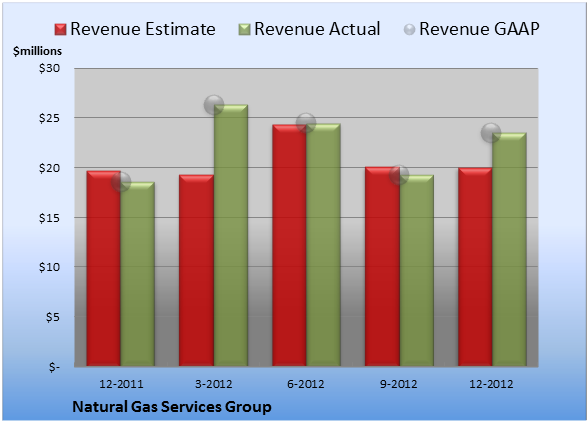The image size is (588, 422).
Task: Click the 'Natural Gas Services Group' title
Action: pos(172,407)
